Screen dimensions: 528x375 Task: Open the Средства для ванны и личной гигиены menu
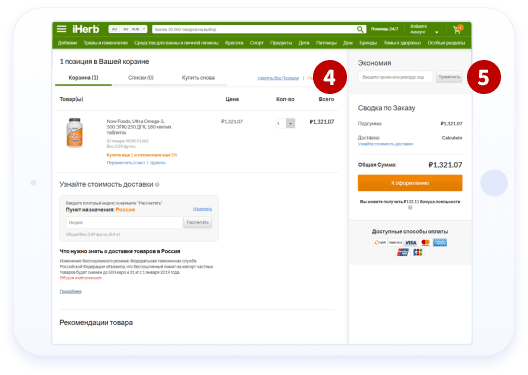[176, 43]
